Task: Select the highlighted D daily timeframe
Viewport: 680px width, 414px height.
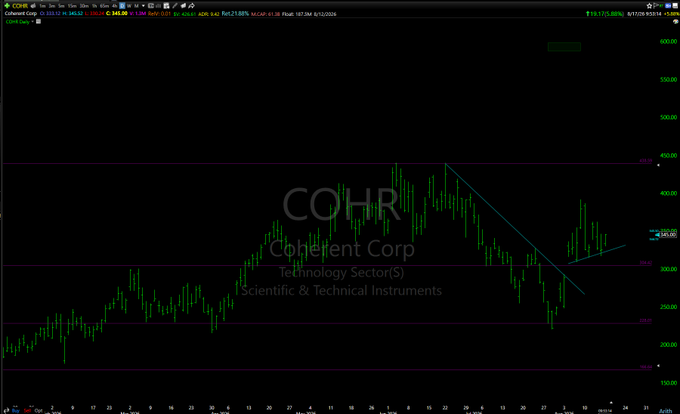Action: (x=122, y=6)
